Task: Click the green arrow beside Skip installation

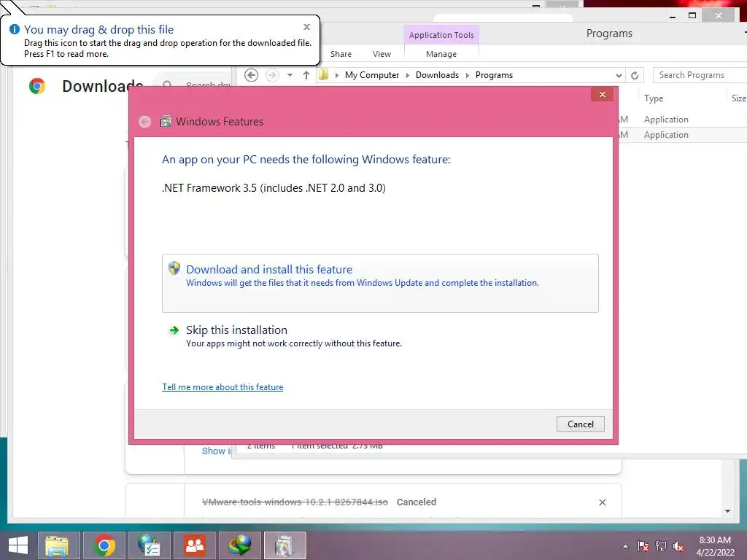Action: 174,330
